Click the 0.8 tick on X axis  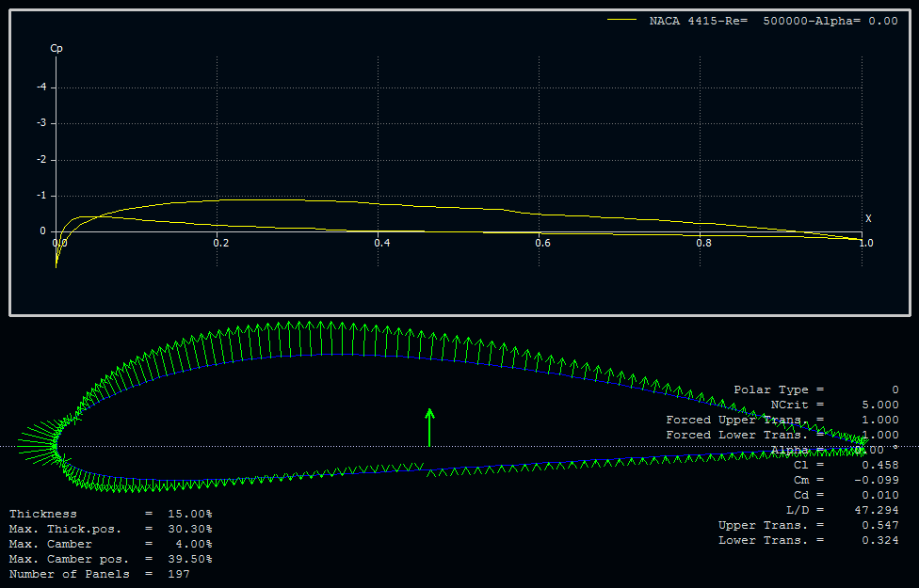pos(704,243)
